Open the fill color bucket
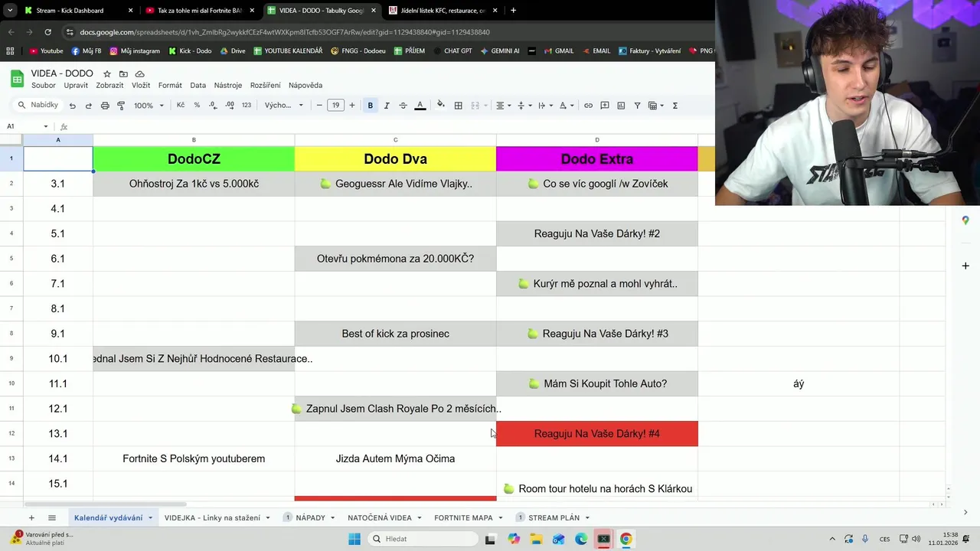 [x=440, y=106]
